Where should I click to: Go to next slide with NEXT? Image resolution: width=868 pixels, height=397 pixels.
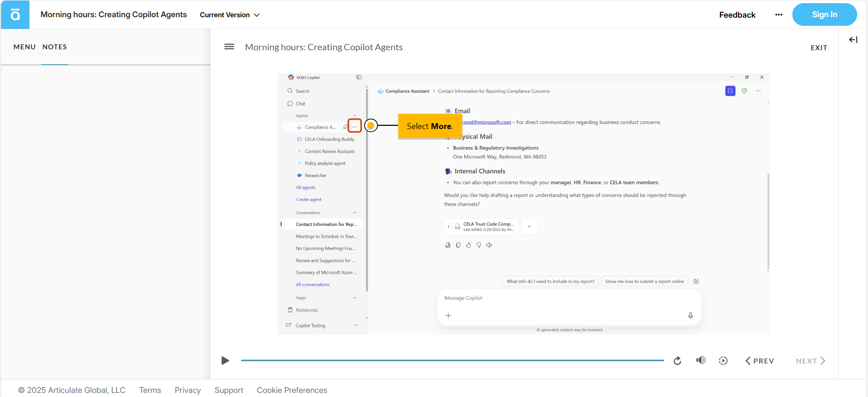[810, 361]
